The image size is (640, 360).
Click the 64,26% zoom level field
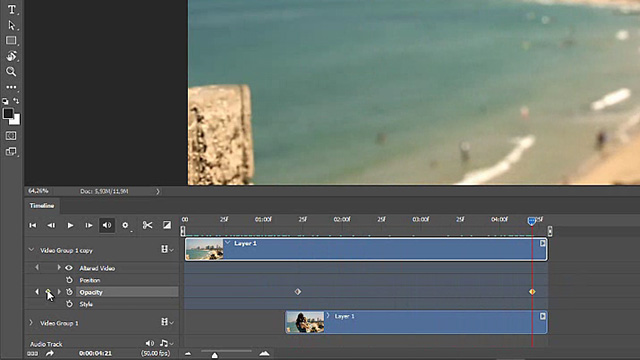38,191
